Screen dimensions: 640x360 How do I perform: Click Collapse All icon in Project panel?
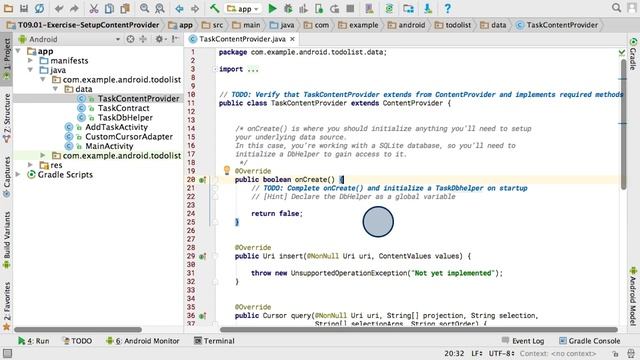click(143, 39)
